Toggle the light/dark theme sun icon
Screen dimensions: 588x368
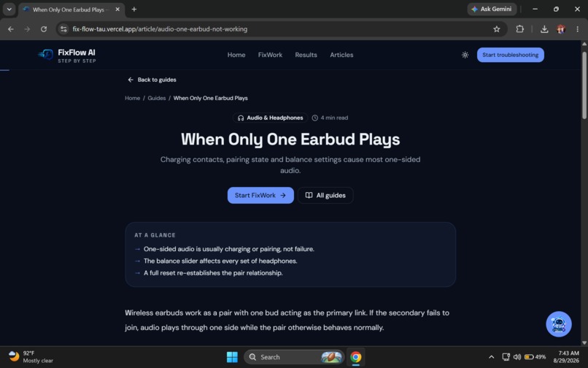click(x=465, y=55)
